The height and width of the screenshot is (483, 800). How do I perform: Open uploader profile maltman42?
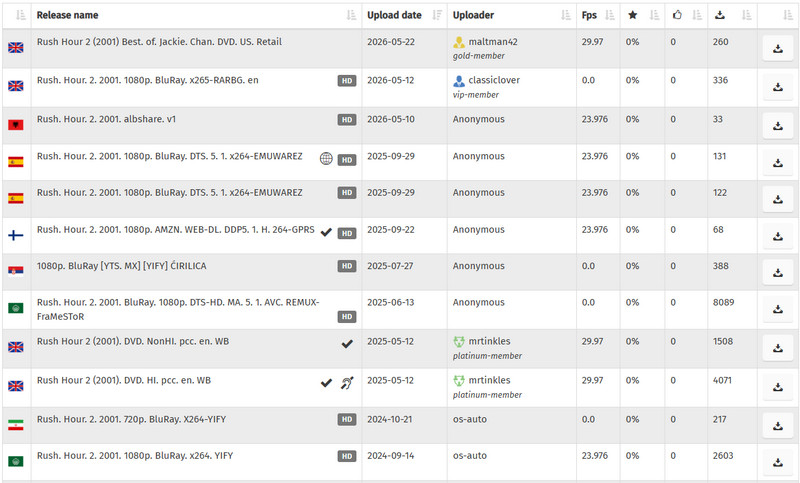(x=493, y=42)
